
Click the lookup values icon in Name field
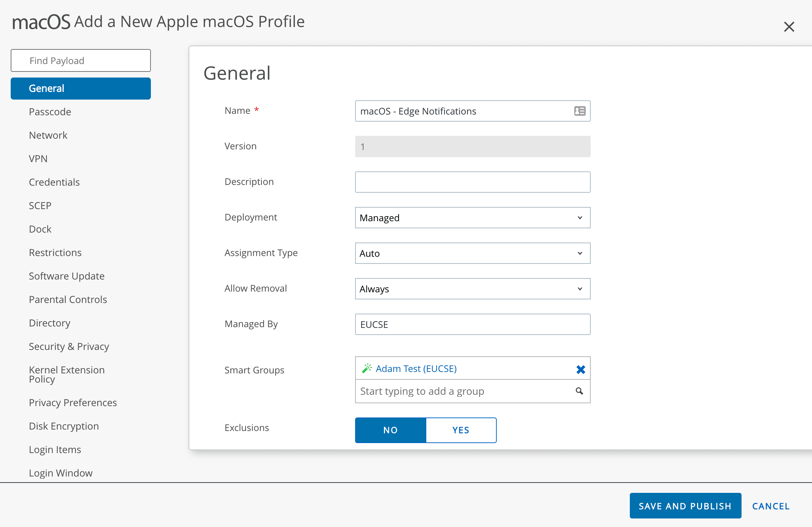click(x=580, y=111)
